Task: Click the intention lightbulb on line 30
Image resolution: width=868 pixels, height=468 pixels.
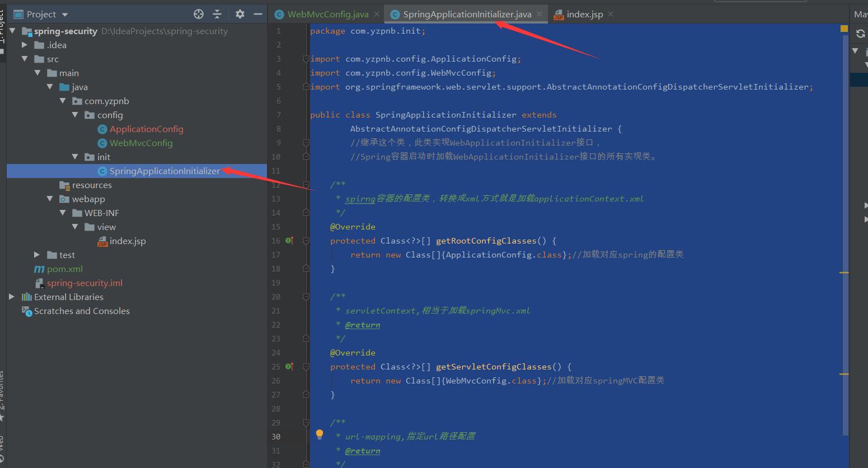Action: pyautogui.click(x=320, y=434)
